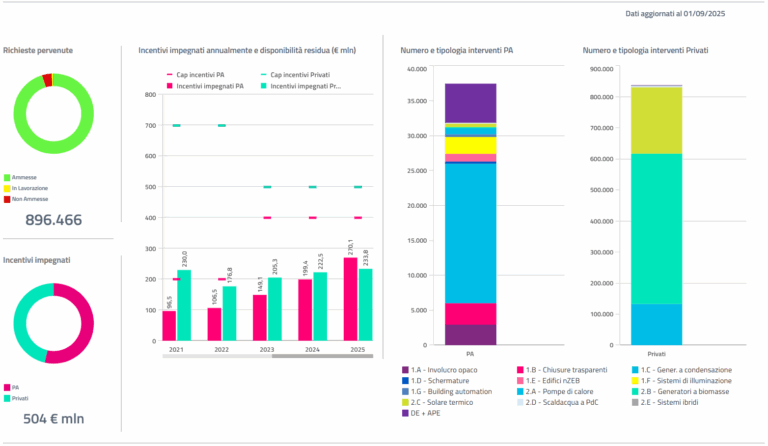Click the Privati legend marker in donut chart

point(7,399)
